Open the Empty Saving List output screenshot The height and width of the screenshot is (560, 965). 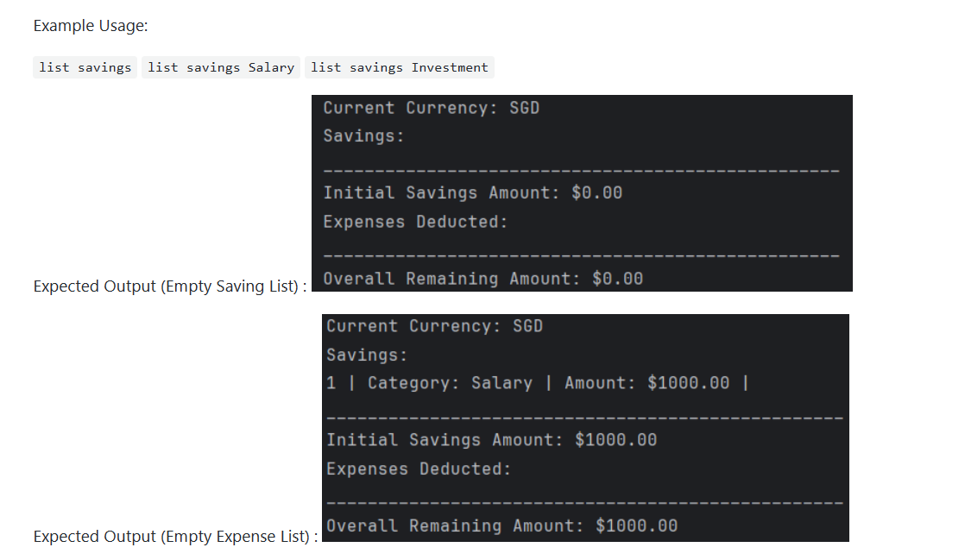tap(583, 193)
